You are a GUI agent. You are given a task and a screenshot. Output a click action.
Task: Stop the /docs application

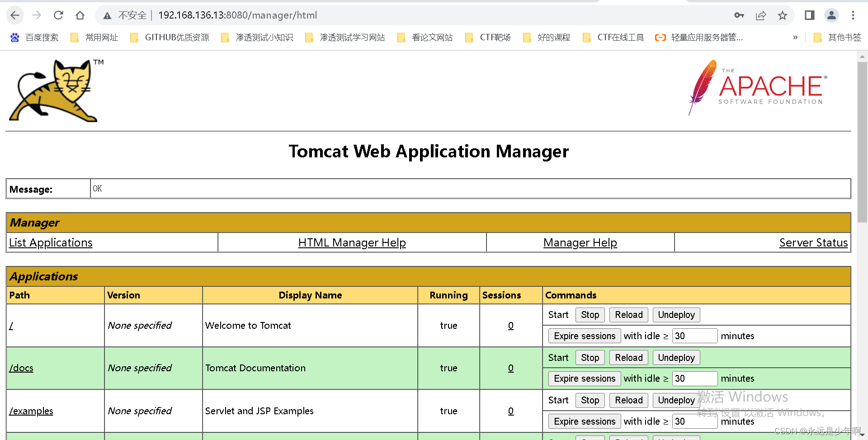click(590, 358)
